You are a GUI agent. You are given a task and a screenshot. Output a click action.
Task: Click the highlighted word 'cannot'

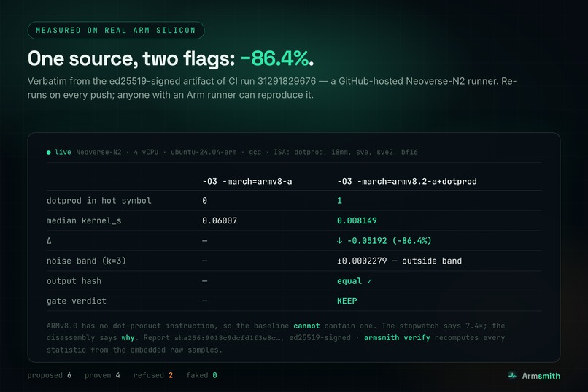[x=306, y=326]
